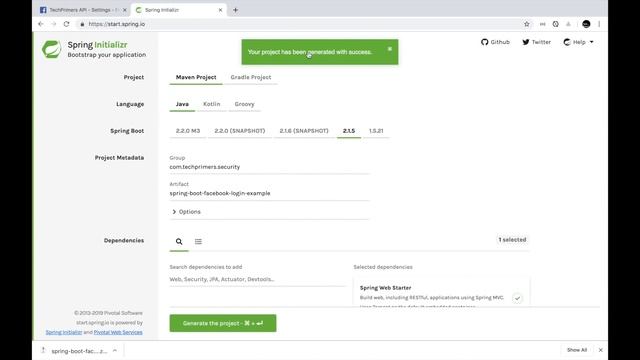The width and height of the screenshot is (640, 360).
Task: Edit the Group field com.techprimers.security
Action: coord(269,167)
